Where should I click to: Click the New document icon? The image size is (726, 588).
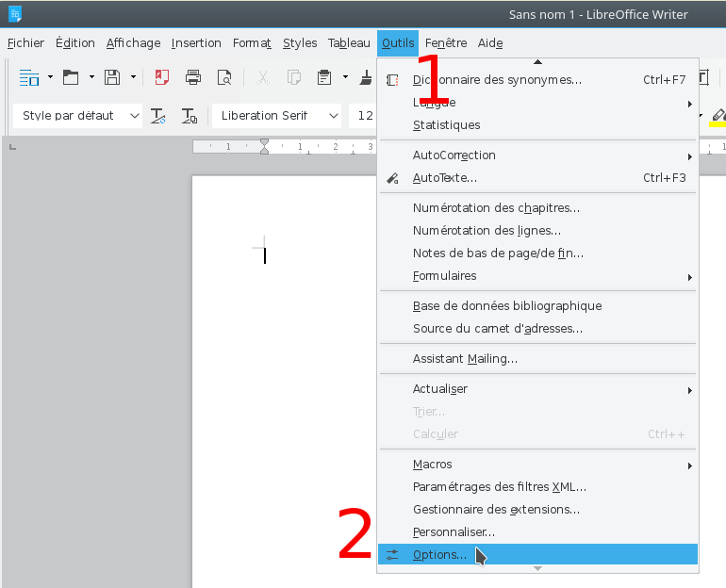[x=28, y=77]
